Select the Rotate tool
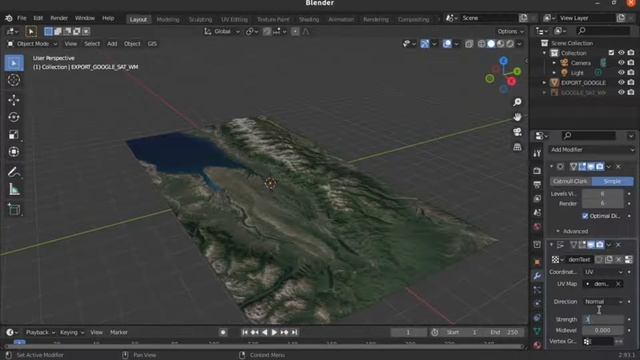 (x=14, y=117)
